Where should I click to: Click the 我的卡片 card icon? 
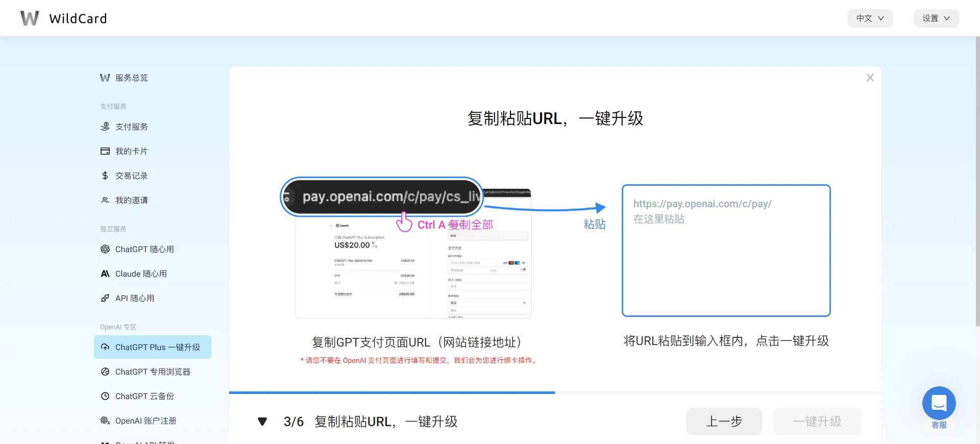pos(105,151)
